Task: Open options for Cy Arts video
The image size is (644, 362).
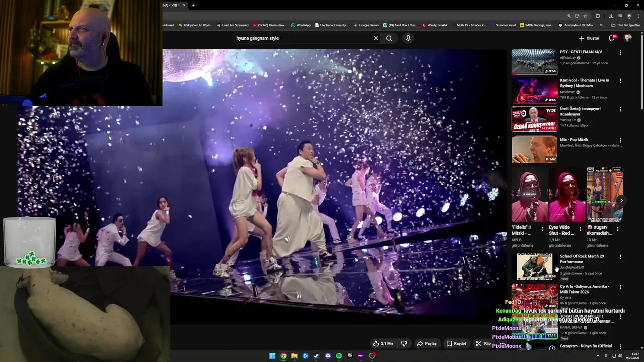Action: 620,287
